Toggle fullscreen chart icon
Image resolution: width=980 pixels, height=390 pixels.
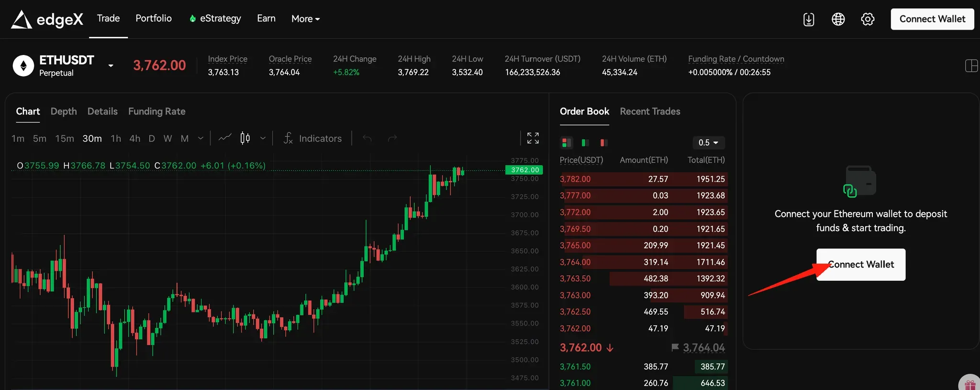click(x=533, y=138)
